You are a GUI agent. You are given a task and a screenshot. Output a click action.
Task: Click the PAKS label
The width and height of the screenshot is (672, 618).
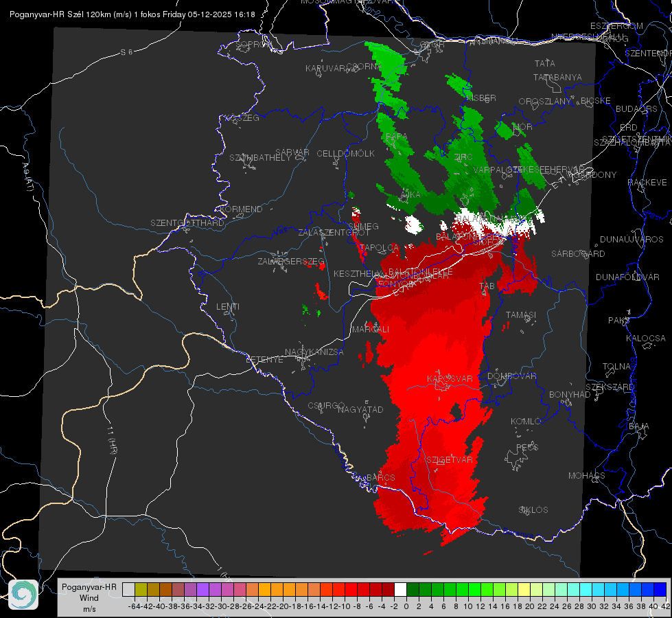pos(618,321)
